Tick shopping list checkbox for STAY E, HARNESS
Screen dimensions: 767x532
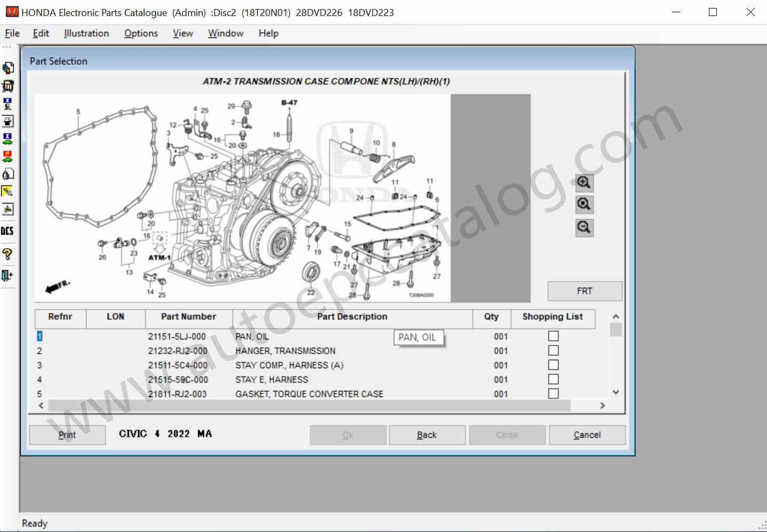point(554,380)
